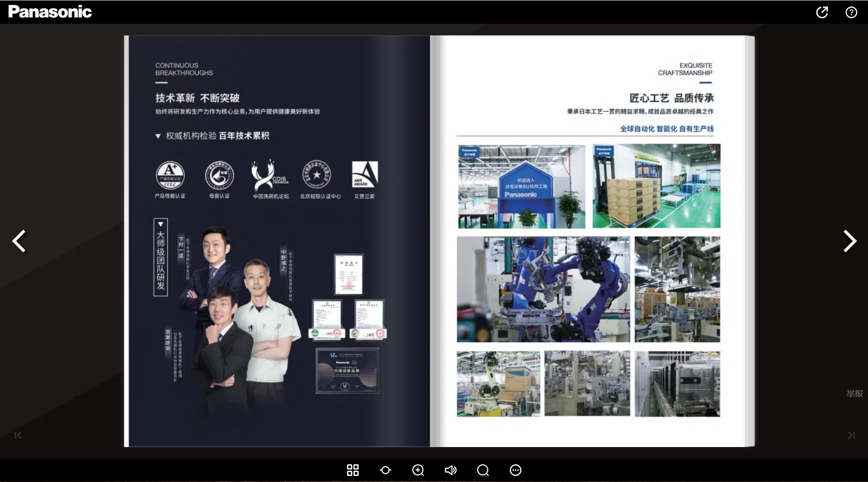Click the 举报 report link
Screen dimensions: 868x482
854,393
